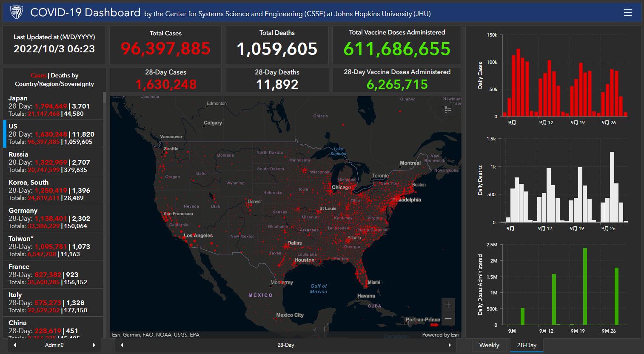Click Mexico City on the map
Screen dimensions: 644x354
click(x=290, y=315)
